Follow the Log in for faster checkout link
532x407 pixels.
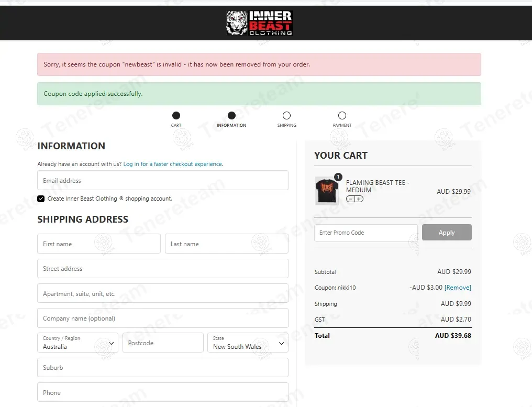pyautogui.click(x=173, y=164)
